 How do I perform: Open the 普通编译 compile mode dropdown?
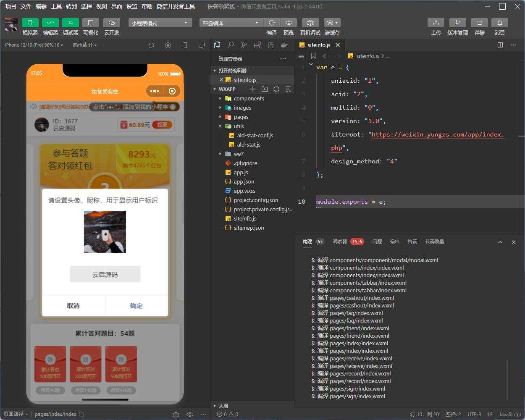(231, 23)
